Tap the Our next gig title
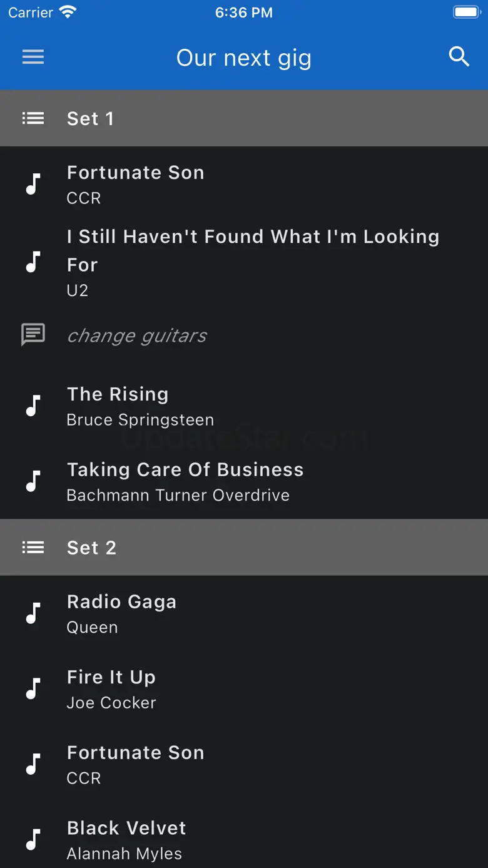Image resolution: width=488 pixels, height=868 pixels. coord(243,58)
